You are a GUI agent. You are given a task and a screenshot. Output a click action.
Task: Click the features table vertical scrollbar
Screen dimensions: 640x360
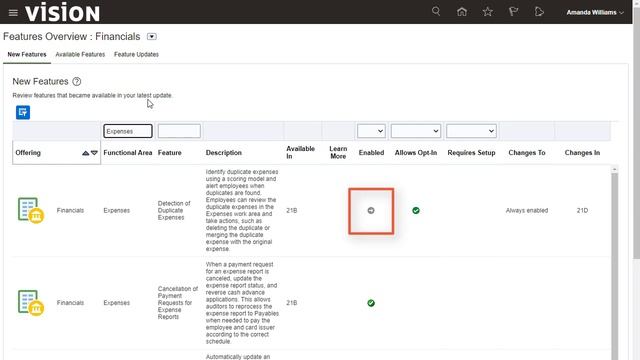(615, 267)
